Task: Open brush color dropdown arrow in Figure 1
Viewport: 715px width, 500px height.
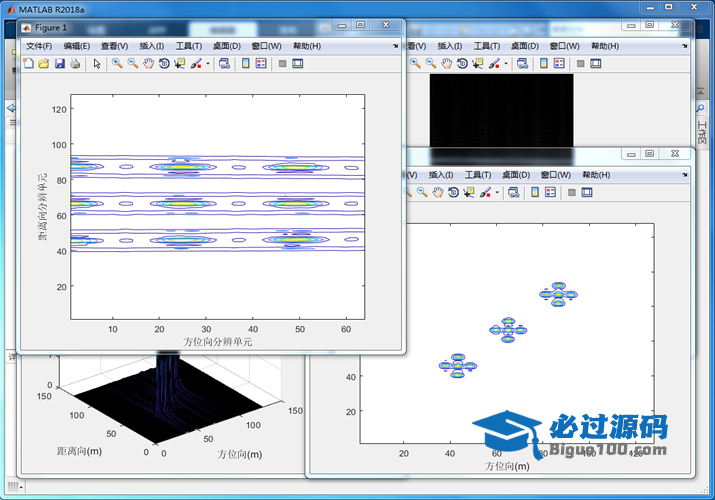Action: pos(207,64)
